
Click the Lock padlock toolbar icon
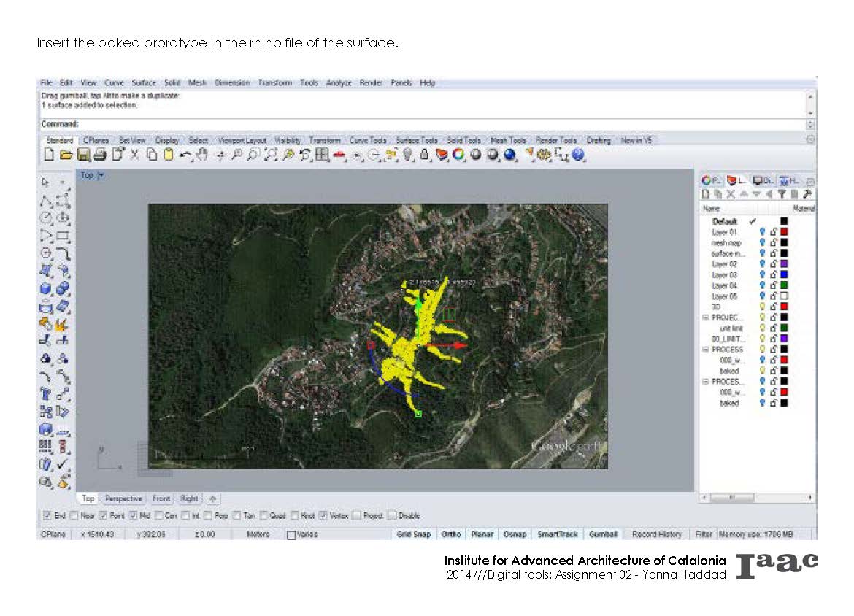(x=424, y=155)
